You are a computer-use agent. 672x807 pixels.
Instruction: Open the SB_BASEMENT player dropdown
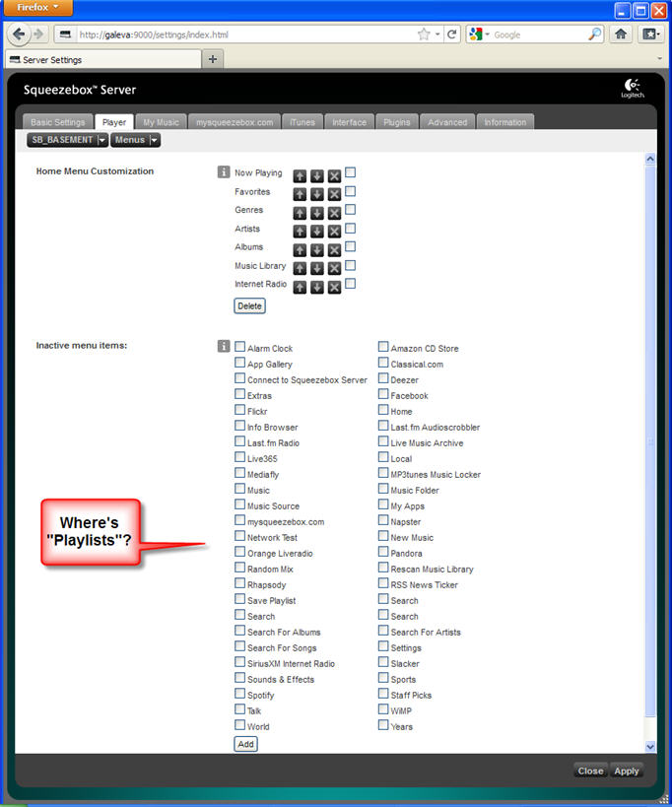102,141
